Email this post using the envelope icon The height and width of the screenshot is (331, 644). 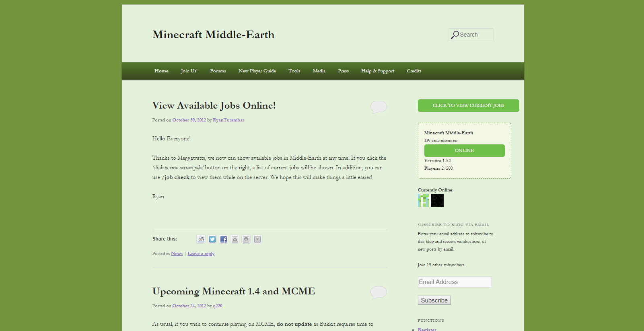click(235, 239)
